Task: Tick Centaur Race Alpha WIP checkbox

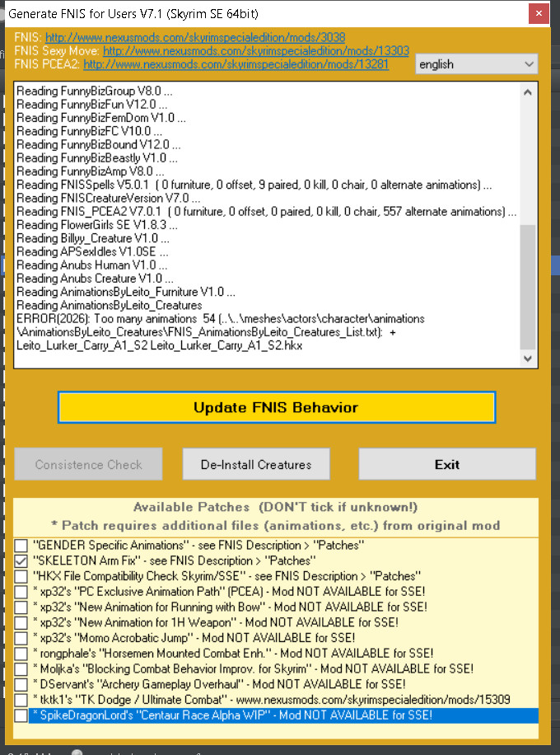Action: tap(21, 715)
